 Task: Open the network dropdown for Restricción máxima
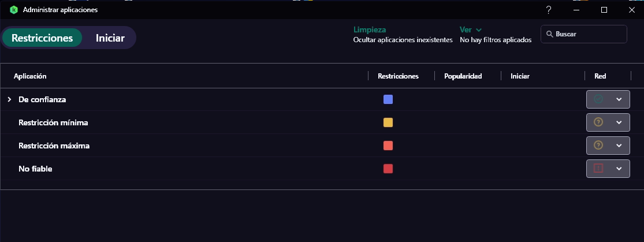(619, 146)
